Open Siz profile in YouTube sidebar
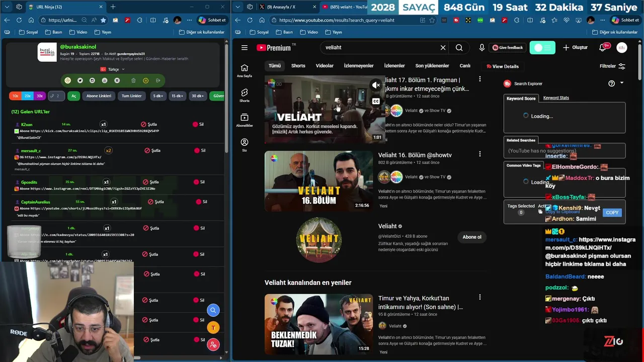 [x=244, y=145]
